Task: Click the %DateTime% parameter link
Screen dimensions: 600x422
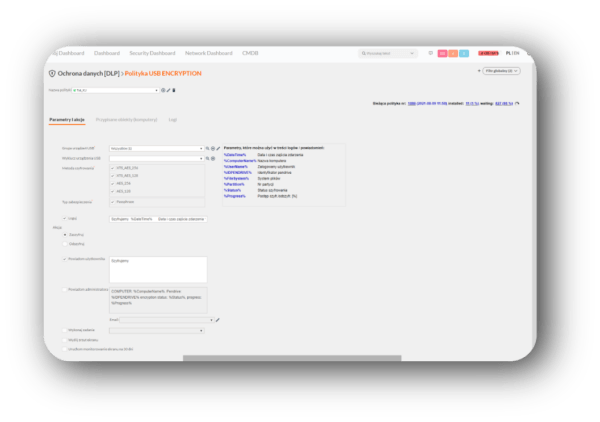Action: (x=235, y=155)
